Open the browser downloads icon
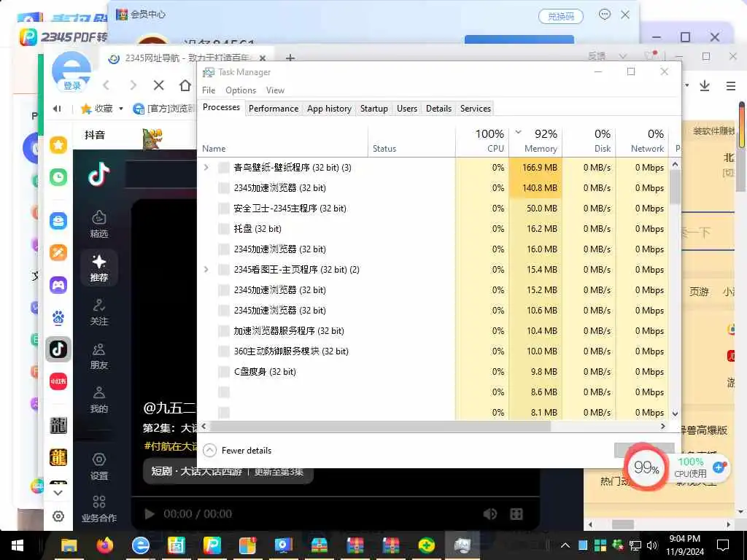This screenshot has width=747, height=560. [x=705, y=86]
